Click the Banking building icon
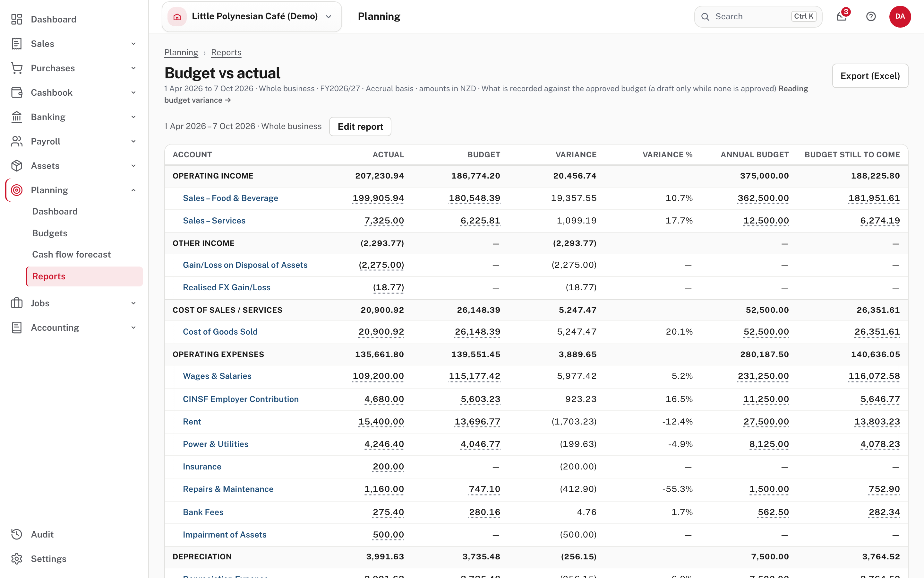 tap(16, 117)
